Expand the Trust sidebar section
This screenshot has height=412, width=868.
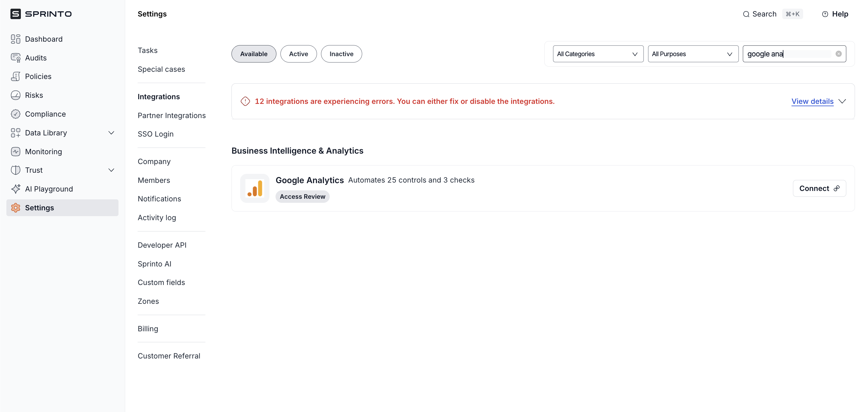pos(111,170)
